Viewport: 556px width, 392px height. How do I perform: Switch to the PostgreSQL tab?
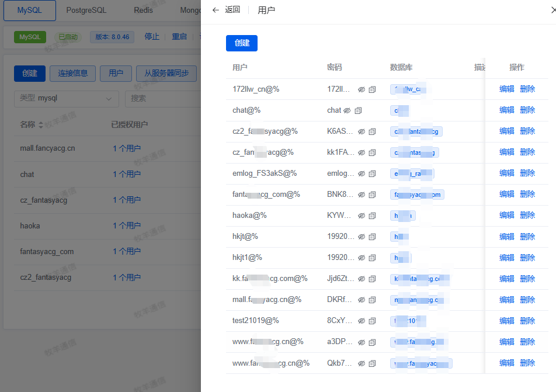(86, 11)
